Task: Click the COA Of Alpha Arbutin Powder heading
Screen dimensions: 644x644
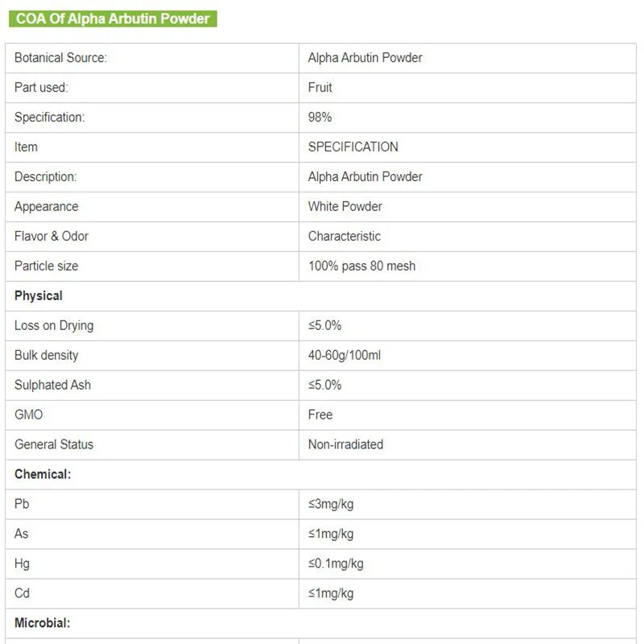Action: tap(113, 19)
